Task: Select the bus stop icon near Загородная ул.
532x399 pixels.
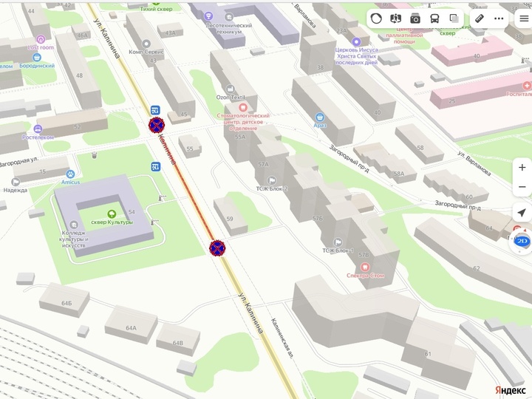Action: [x=156, y=166]
